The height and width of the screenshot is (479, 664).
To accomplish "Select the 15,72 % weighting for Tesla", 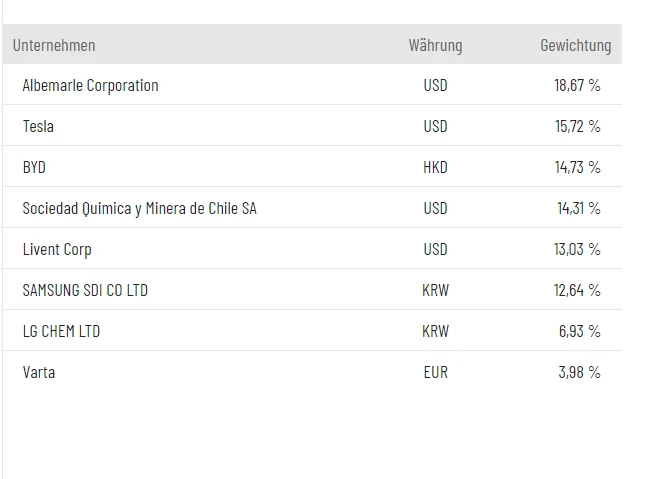I will [577, 127].
